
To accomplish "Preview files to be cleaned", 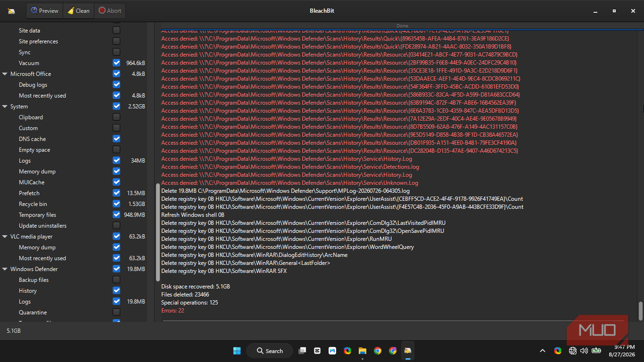I will [x=45, y=10].
